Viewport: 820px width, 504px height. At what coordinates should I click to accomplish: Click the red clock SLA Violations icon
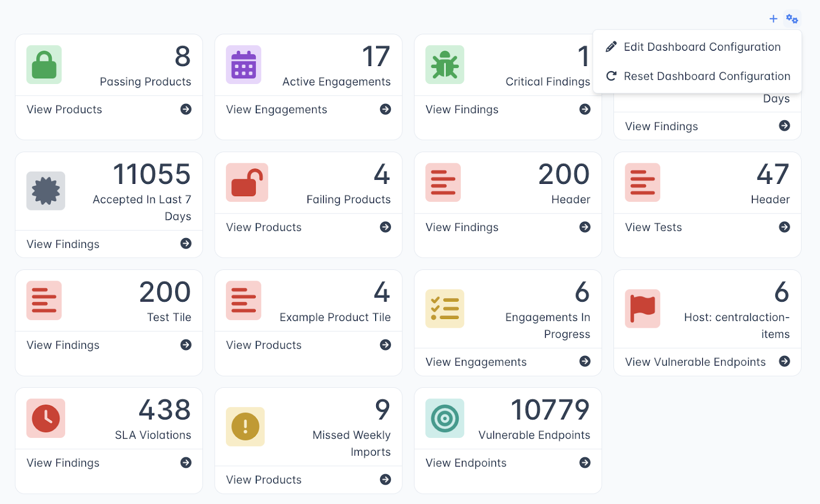(x=46, y=418)
